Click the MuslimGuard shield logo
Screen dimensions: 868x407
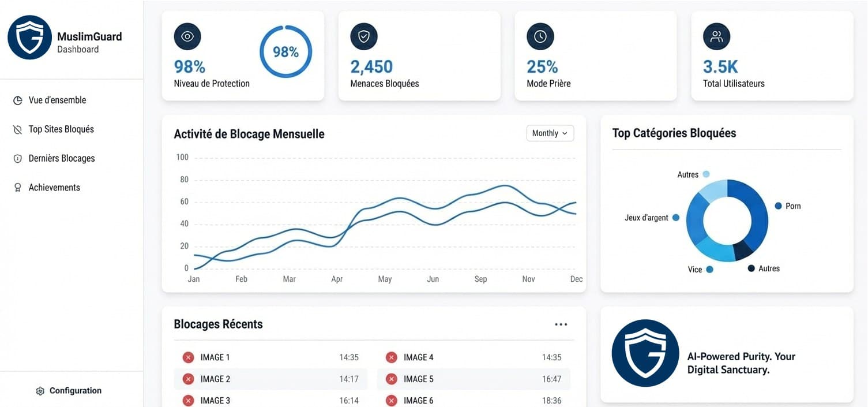tap(29, 37)
